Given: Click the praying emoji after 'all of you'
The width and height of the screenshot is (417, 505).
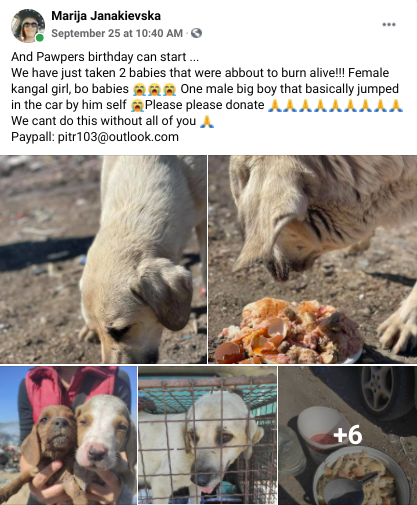Looking at the screenshot, I should coord(207,121).
